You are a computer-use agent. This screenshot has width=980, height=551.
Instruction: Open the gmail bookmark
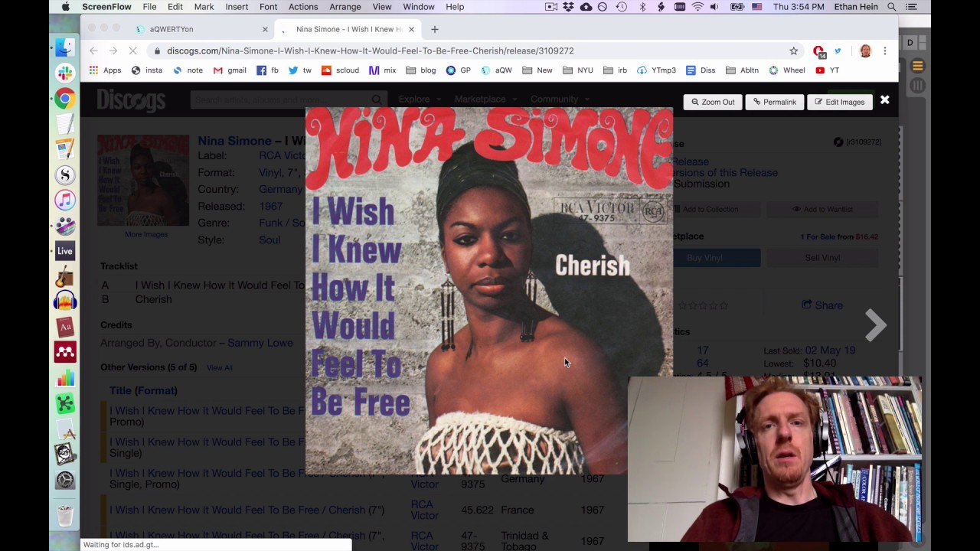(x=230, y=70)
